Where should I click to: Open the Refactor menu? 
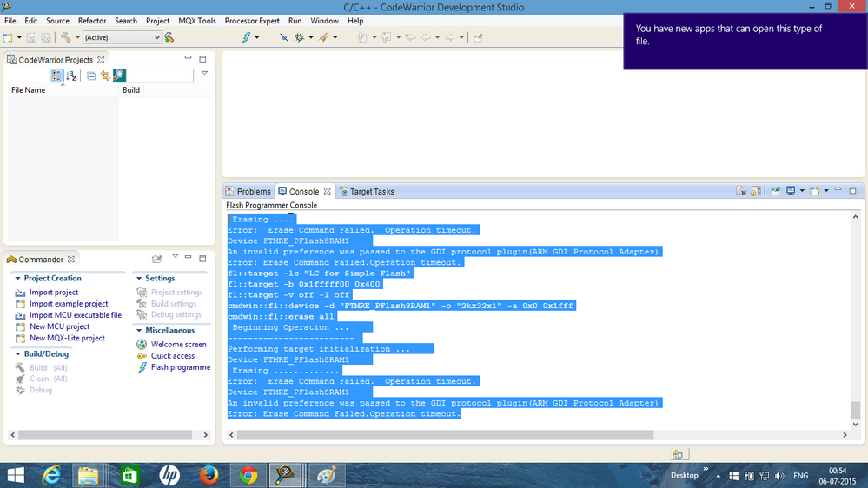(x=92, y=21)
